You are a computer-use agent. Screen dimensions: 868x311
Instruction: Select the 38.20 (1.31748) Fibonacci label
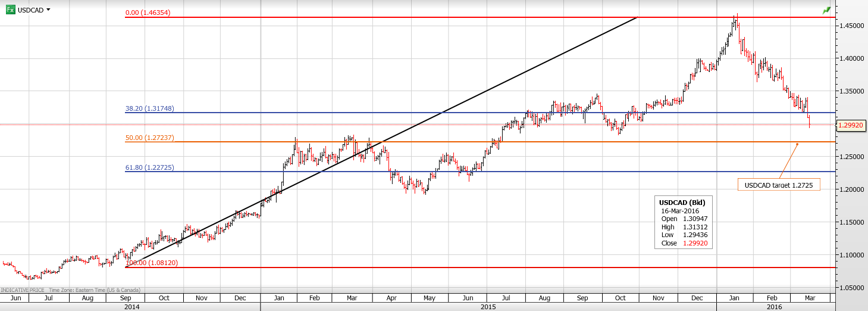tap(149, 109)
